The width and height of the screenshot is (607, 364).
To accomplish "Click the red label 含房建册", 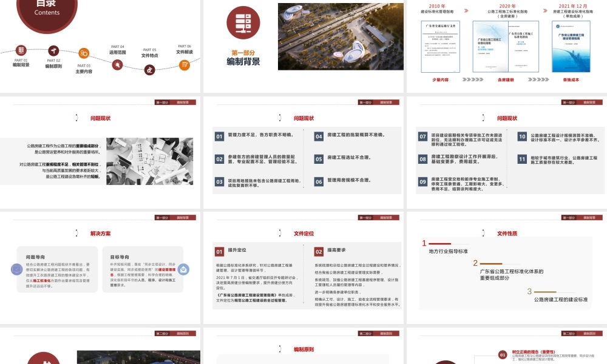I will coord(506,79).
